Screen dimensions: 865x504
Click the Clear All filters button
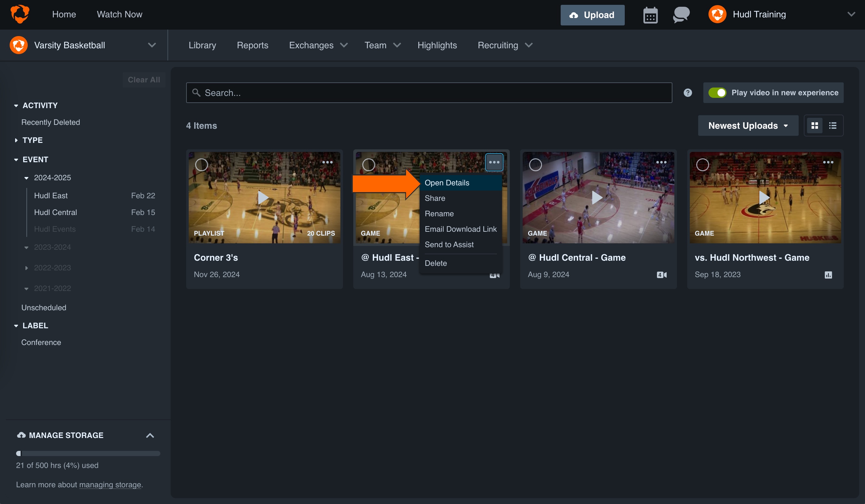pyautogui.click(x=144, y=79)
